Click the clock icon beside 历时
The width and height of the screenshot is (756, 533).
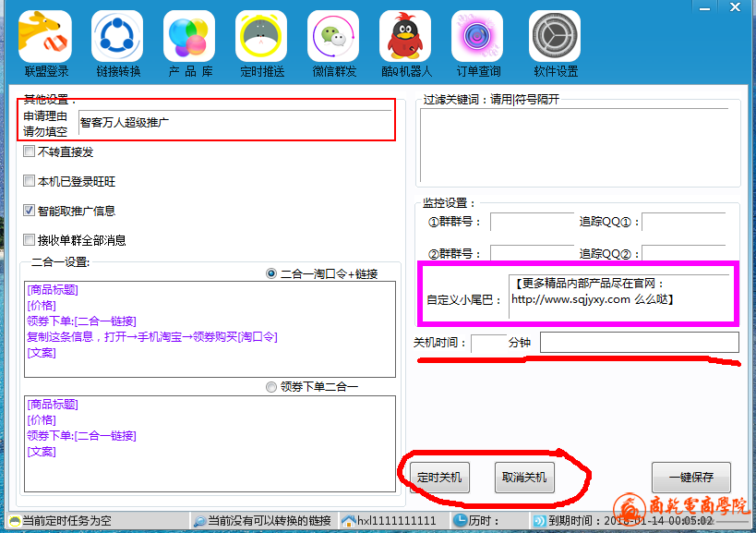[x=461, y=520]
